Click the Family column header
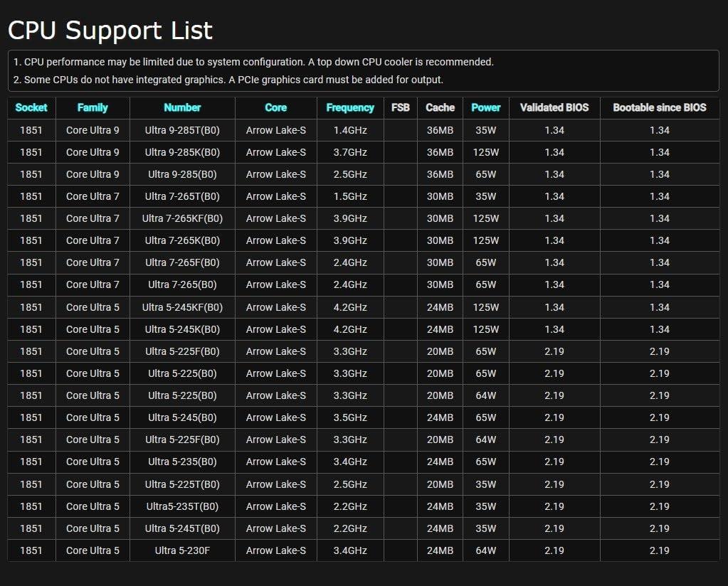This screenshot has height=586, width=728. pyautogui.click(x=93, y=107)
